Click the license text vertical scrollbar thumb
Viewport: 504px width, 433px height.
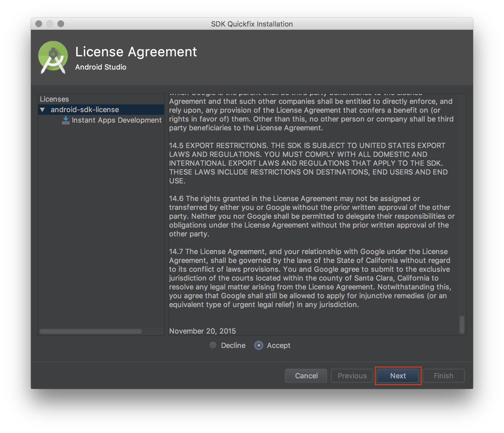click(462, 325)
